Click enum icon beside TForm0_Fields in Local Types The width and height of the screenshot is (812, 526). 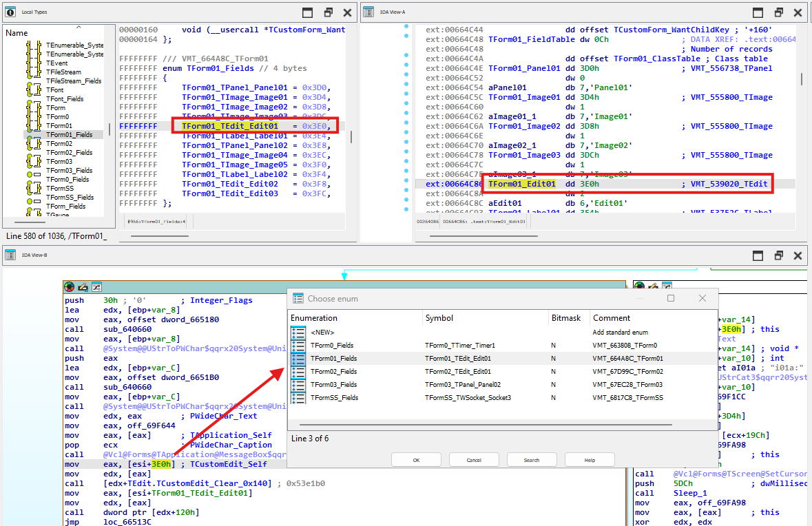(x=34, y=174)
